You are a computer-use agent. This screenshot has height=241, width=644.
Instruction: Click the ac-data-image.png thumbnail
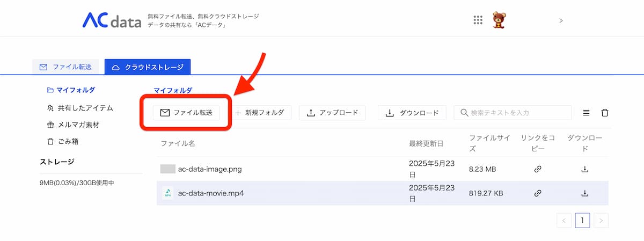[168, 169]
